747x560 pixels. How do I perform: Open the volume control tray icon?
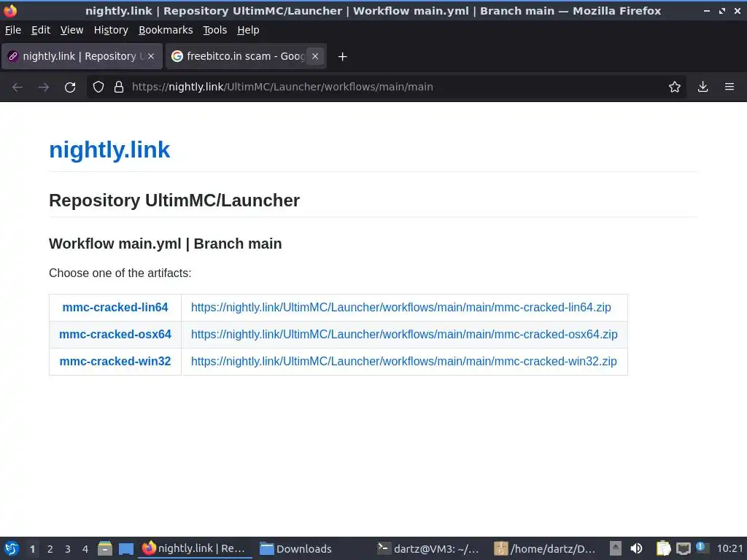point(636,548)
